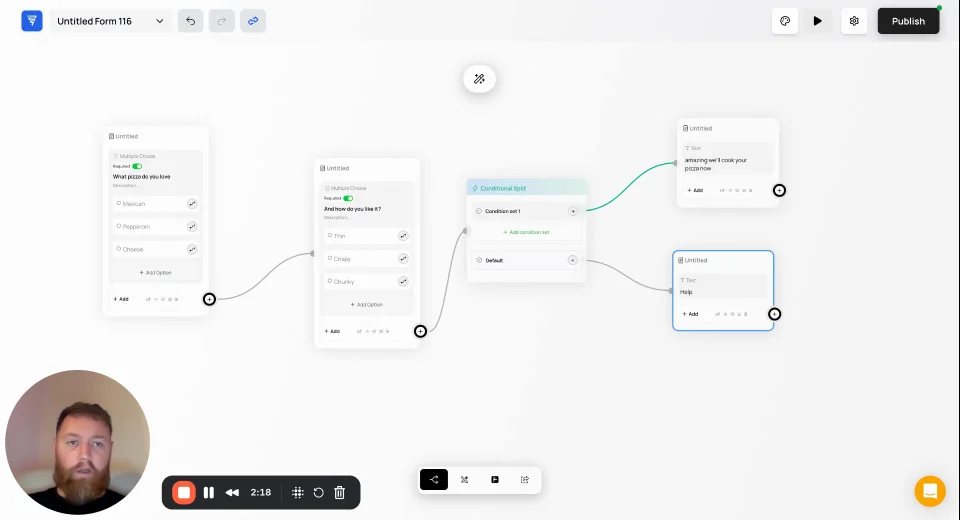Image resolution: width=960 pixels, height=520 pixels.
Task: Select the flow view icon in bottom toolbar
Action: (x=434, y=480)
